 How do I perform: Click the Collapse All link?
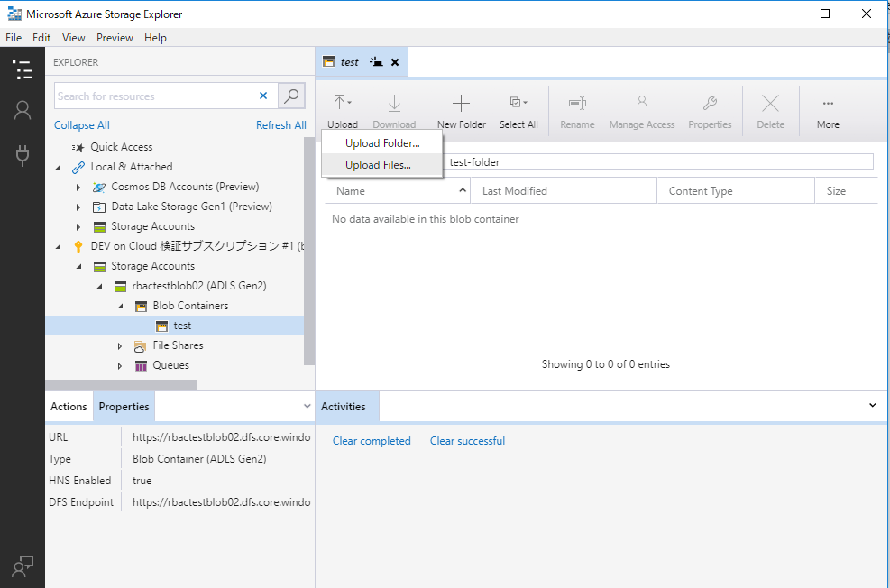coord(82,124)
